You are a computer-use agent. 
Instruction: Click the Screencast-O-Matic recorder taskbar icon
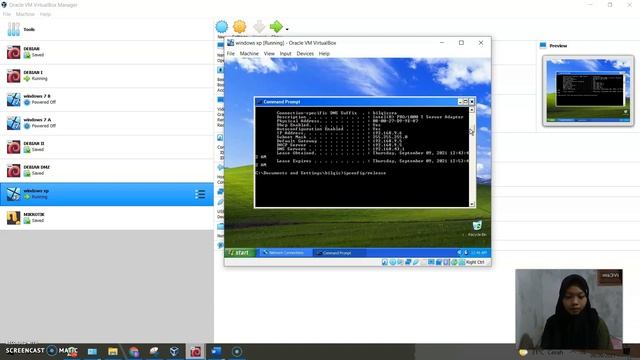click(236, 351)
